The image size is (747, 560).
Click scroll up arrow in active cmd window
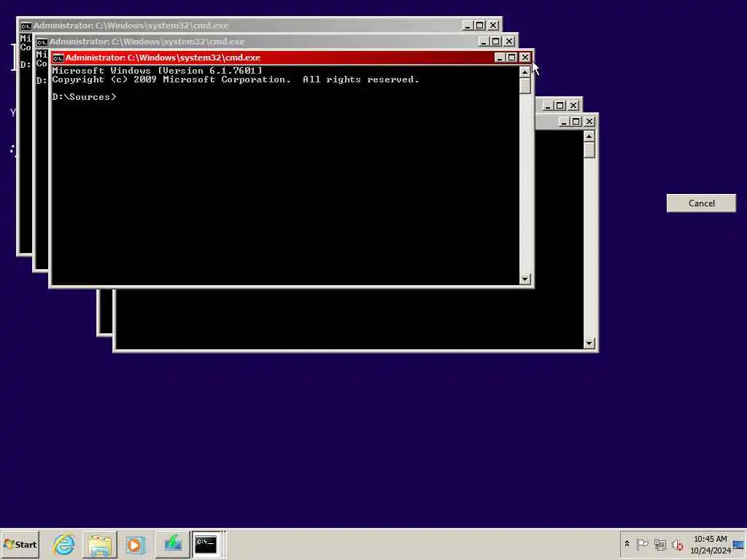(525, 72)
